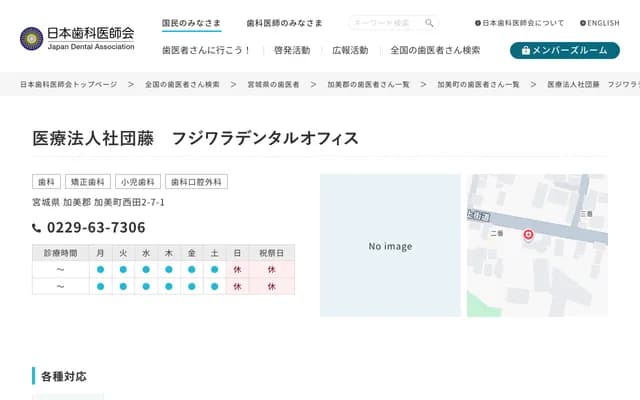Click the lock icon in メンバーズルーム button
The height and width of the screenshot is (400, 640).
pyautogui.click(x=527, y=50)
